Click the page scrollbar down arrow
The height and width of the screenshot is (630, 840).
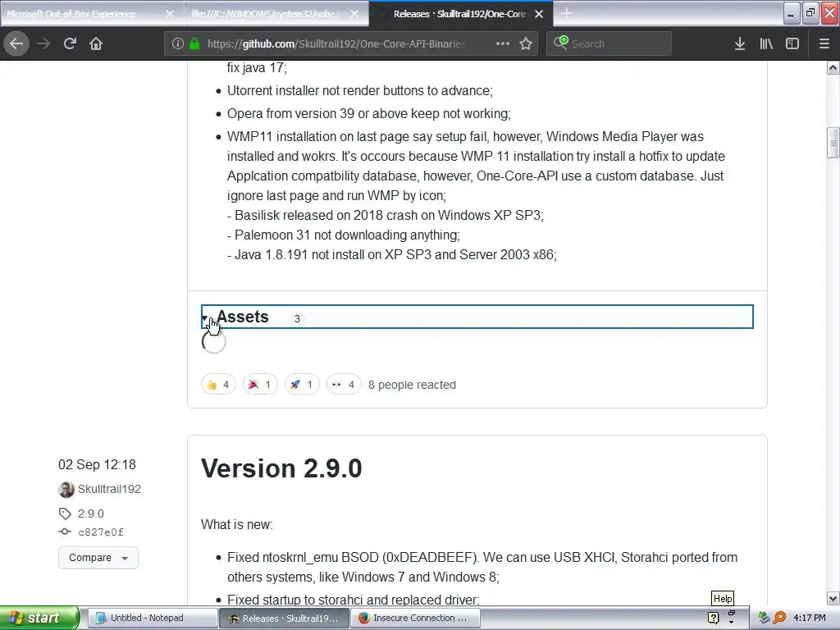pyautogui.click(x=833, y=598)
